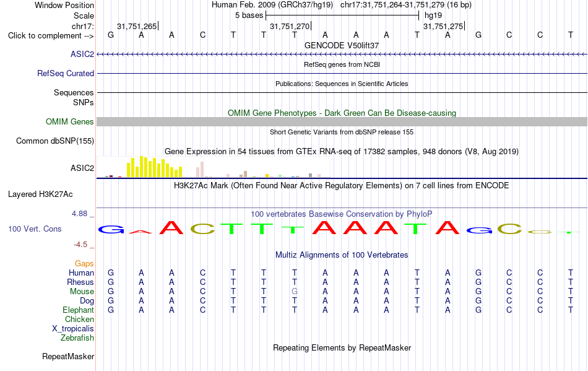
Task: Click the X_tropicalis species row label
Action: [73, 329]
